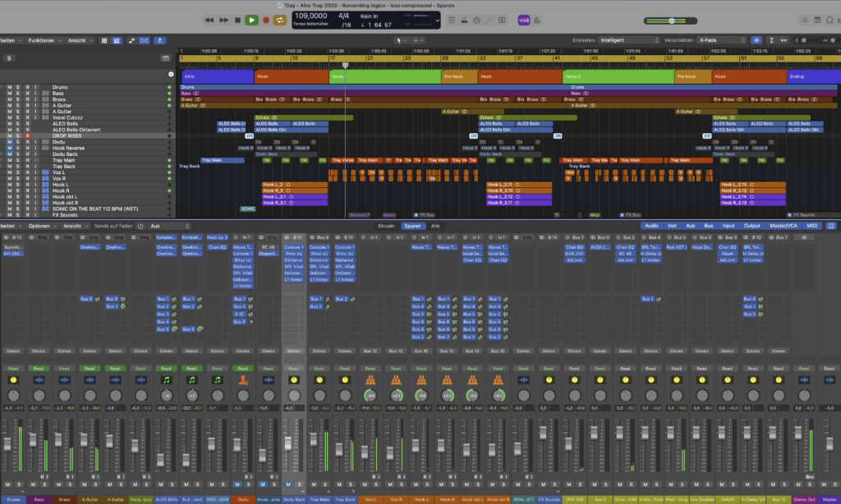
Task: Select the FX Sounds track header
Action: [85, 215]
